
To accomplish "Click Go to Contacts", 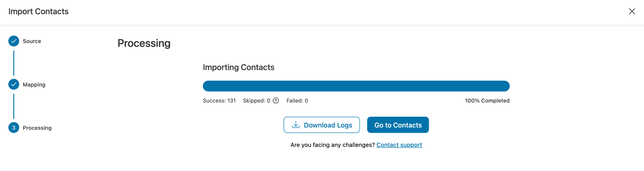I will 398,125.
